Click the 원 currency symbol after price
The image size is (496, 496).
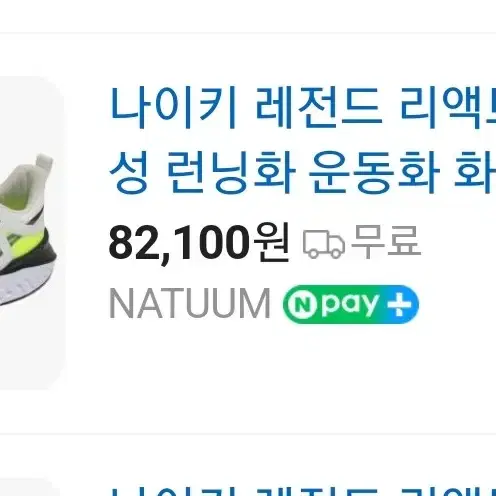point(272,242)
